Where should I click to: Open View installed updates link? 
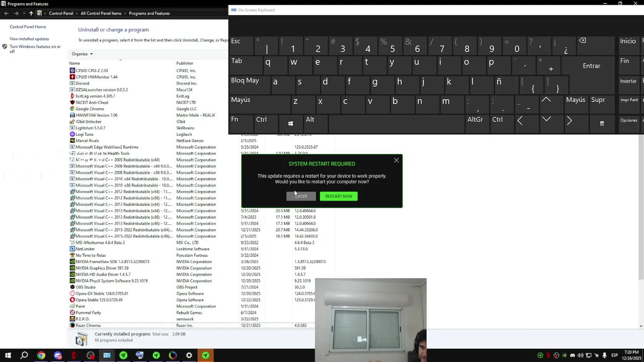29,39
